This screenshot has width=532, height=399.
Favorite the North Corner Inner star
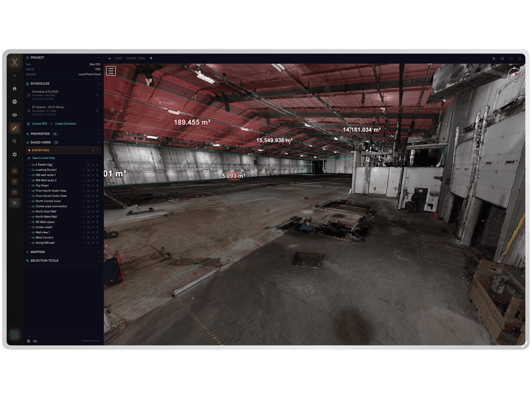coord(84,201)
